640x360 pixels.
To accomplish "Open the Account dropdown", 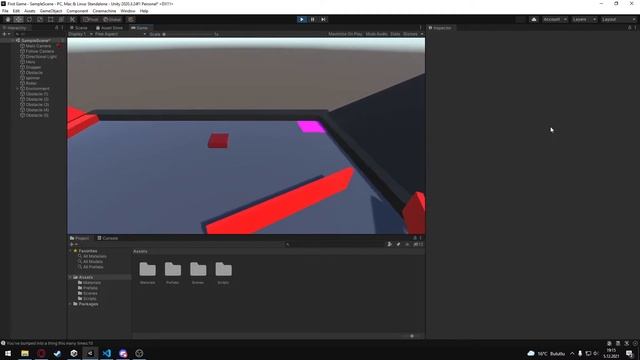I will [x=555, y=19].
